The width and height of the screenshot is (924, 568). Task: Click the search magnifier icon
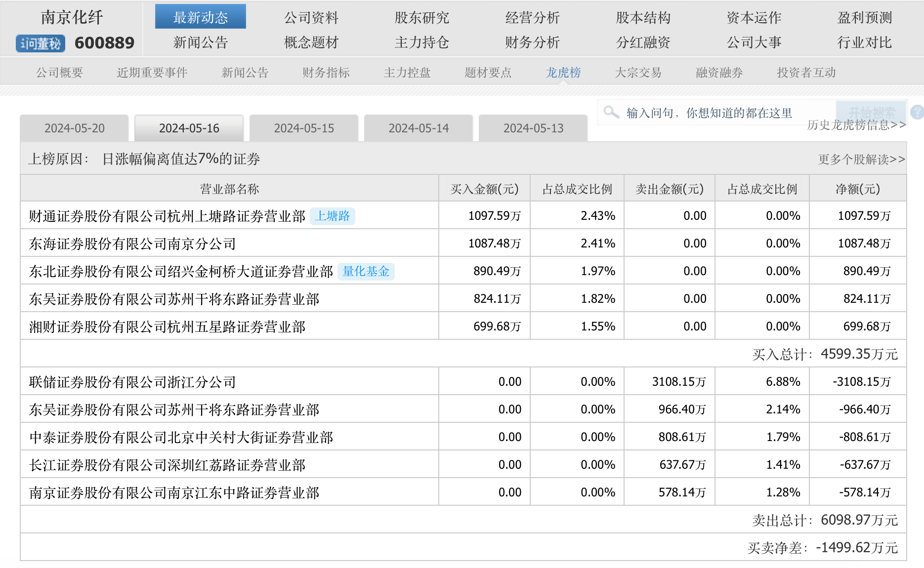click(x=611, y=112)
